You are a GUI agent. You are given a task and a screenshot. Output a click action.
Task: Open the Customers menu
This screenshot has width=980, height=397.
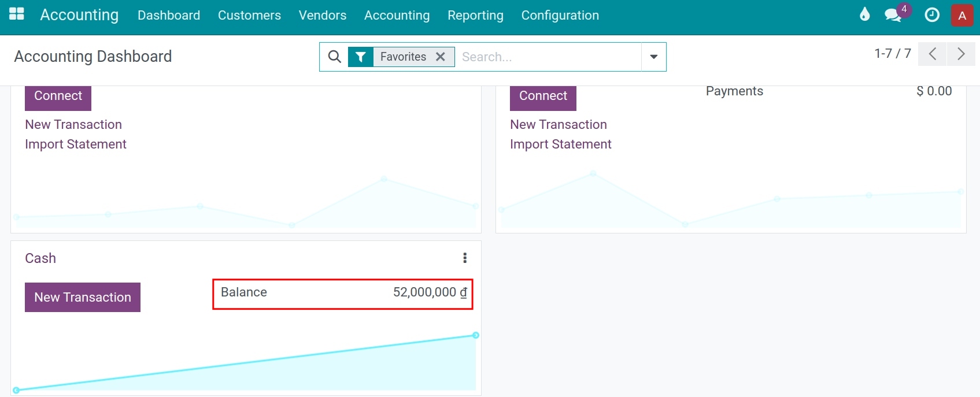[249, 15]
